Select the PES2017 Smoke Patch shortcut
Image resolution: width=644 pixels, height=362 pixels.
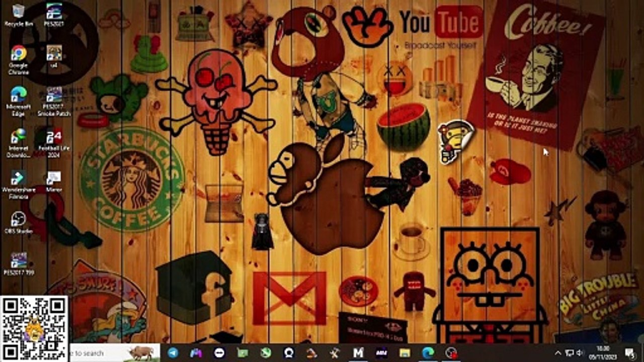54,102
